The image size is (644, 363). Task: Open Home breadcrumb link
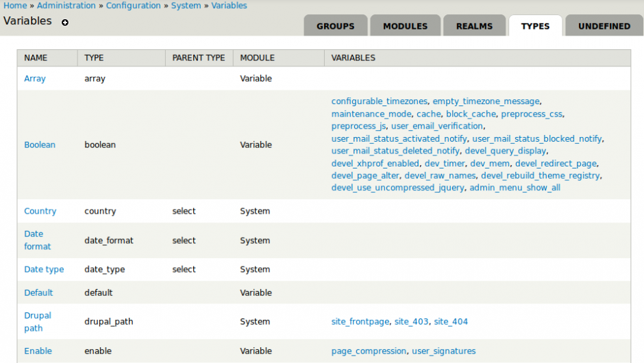[15, 5]
